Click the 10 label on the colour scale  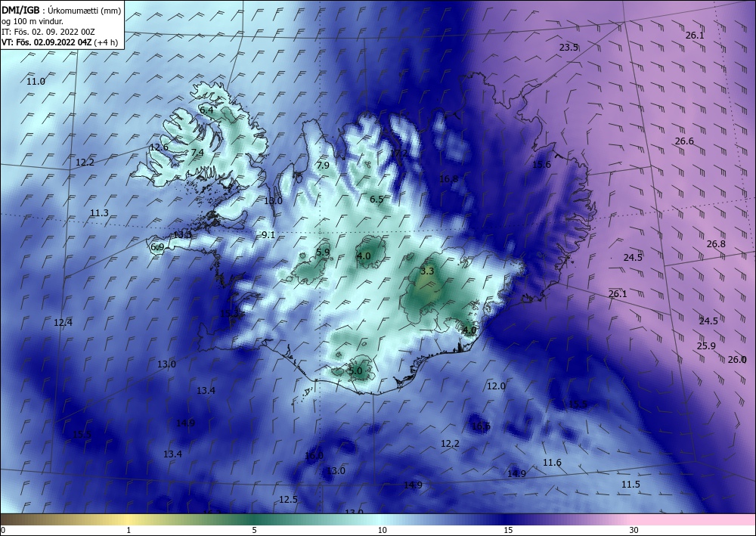383,530
